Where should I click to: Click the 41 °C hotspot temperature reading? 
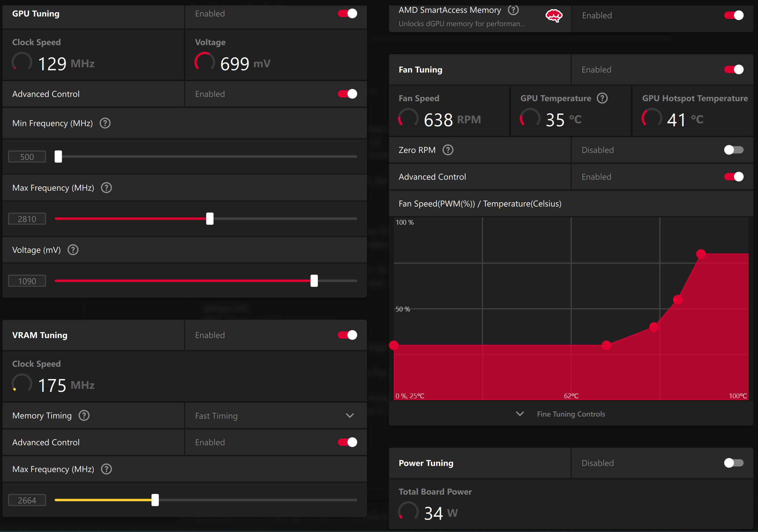click(x=685, y=119)
